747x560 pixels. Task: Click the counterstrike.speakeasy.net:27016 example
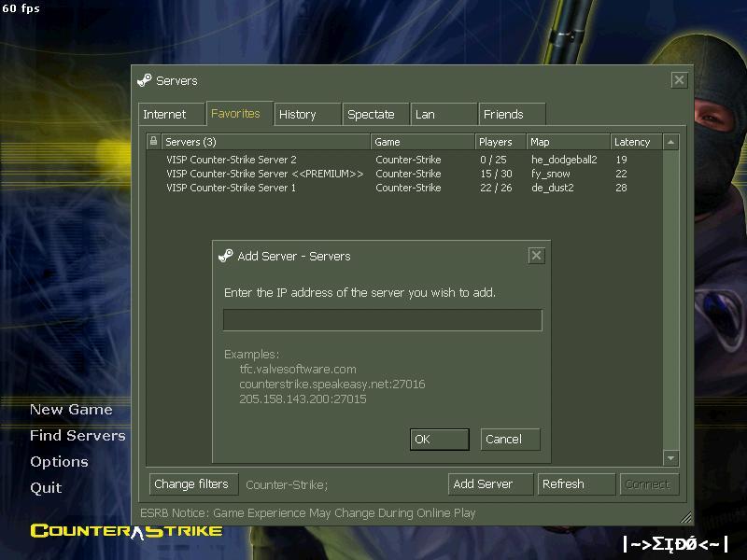(332, 384)
